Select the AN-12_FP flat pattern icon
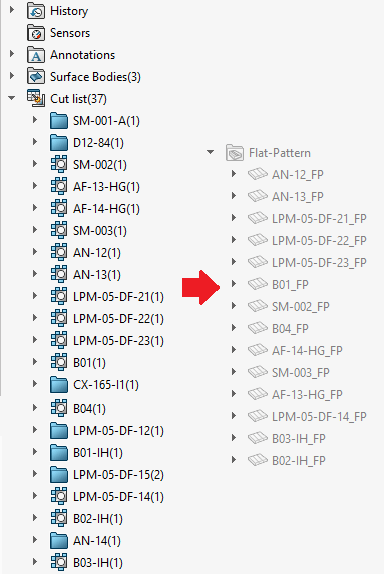 pos(258,174)
